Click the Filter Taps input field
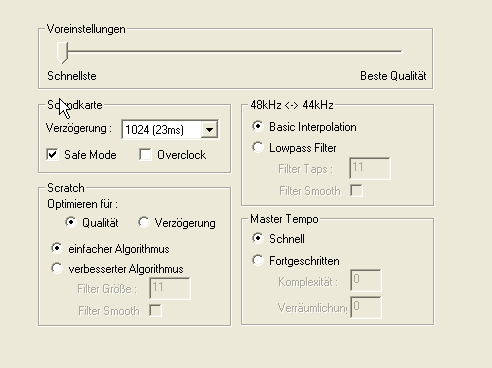 click(x=370, y=168)
